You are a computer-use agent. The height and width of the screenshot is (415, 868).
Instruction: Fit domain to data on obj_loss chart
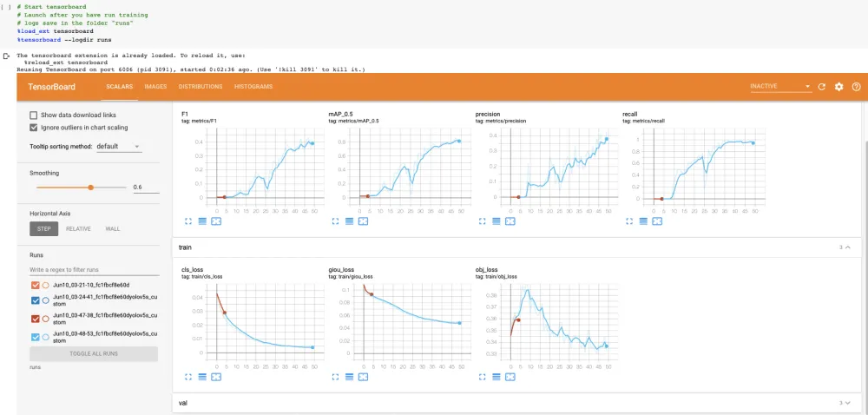click(x=510, y=376)
